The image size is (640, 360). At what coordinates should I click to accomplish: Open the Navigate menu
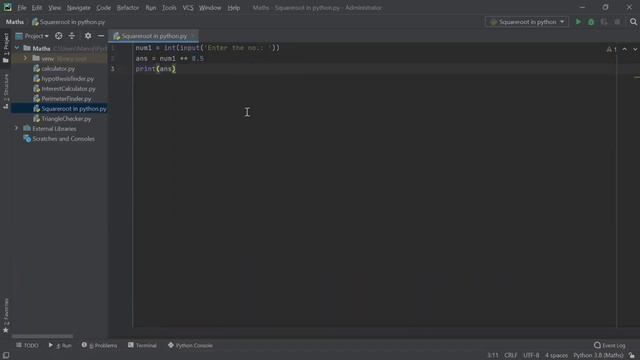[x=79, y=8]
